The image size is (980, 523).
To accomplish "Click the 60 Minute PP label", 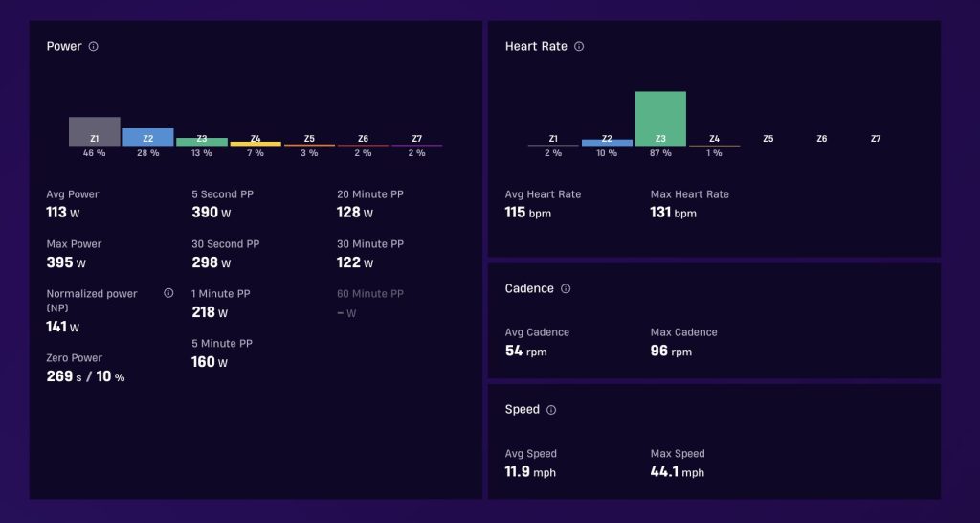I will 370,293.
